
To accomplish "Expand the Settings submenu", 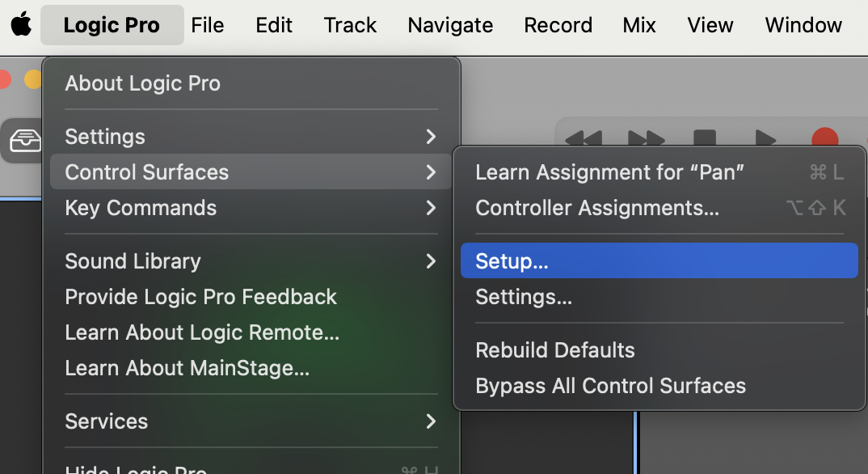I will (x=251, y=136).
